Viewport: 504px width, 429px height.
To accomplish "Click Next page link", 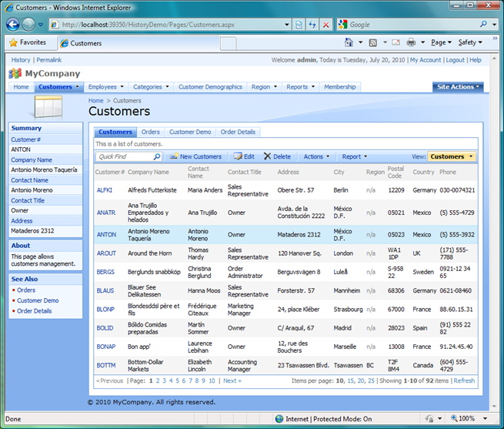I will 232,380.
